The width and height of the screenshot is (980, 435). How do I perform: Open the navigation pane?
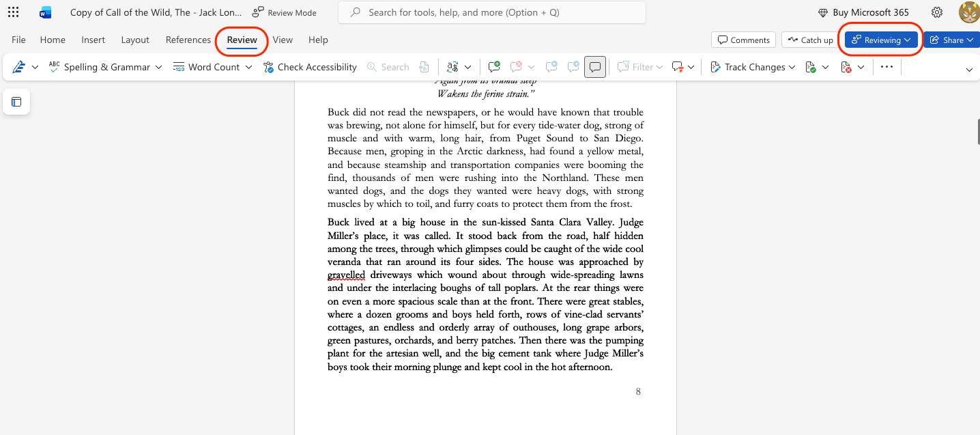(16, 102)
